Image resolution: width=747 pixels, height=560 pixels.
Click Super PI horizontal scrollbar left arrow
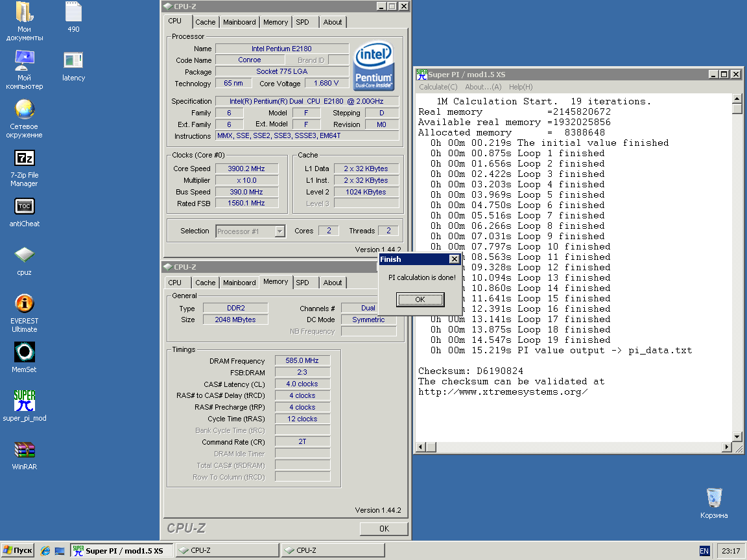point(421,447)
